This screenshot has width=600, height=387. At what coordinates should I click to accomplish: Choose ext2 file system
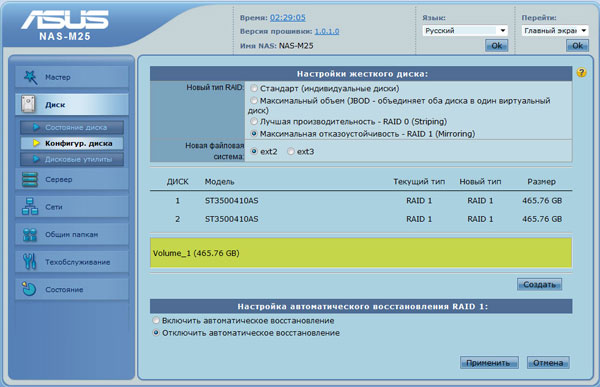254,151
